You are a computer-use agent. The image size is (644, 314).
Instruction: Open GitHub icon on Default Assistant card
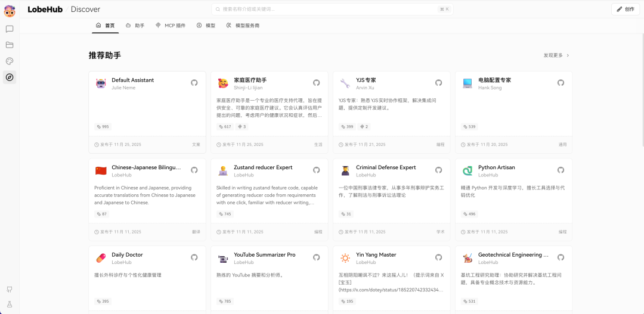pyautogui.click(x=194, y=83)
